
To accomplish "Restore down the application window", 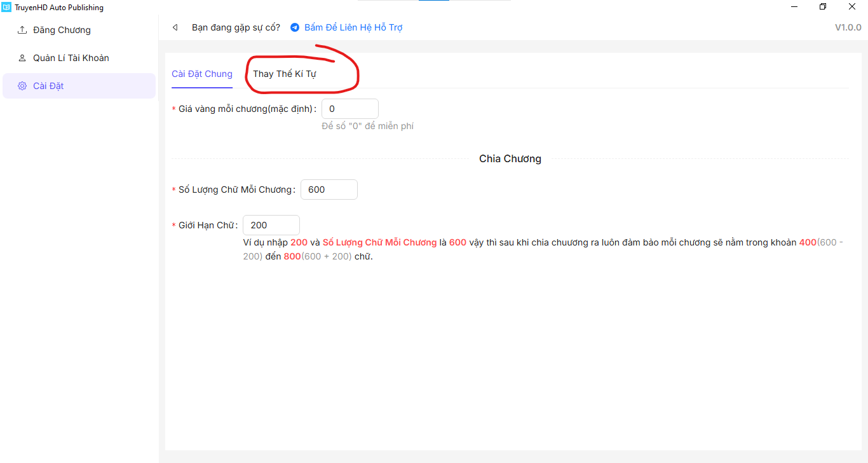I will pyautogui.click(x=823, y=7).
